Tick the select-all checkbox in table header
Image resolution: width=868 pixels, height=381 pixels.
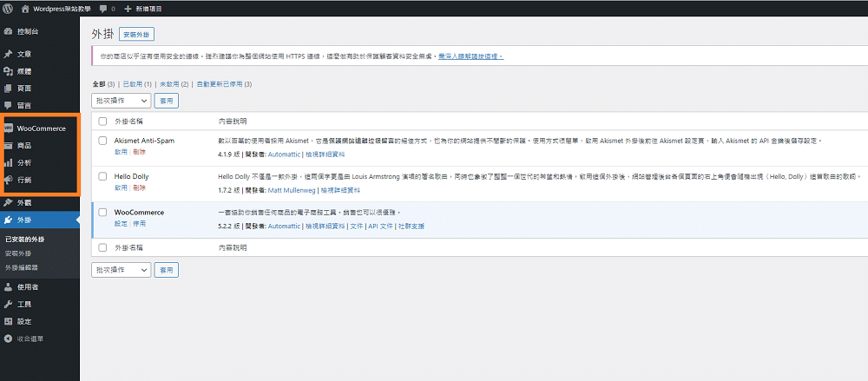coord(102,121)
